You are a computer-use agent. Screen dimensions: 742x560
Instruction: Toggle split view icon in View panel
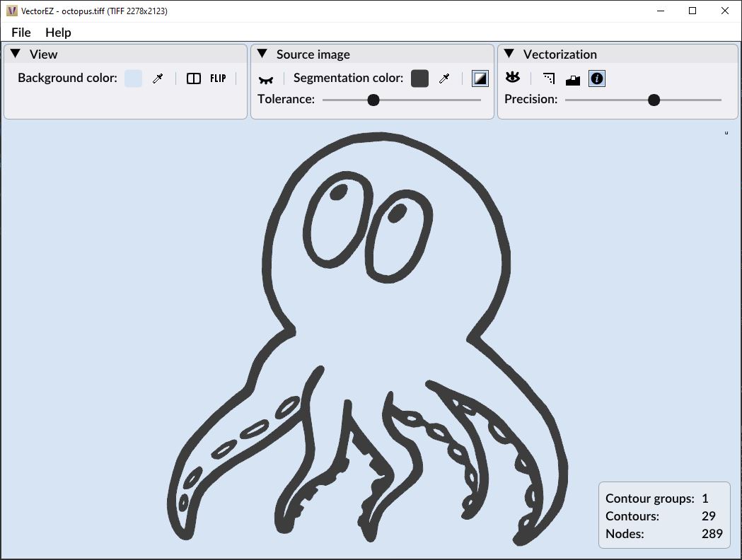194,78
